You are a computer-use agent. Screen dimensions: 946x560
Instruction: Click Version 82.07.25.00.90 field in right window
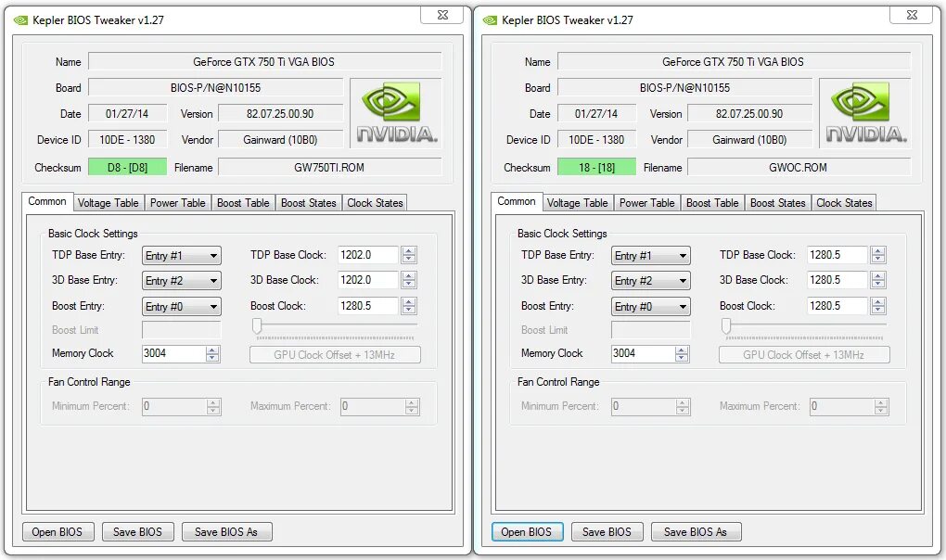pyautogui.click(x=750, y=114)
